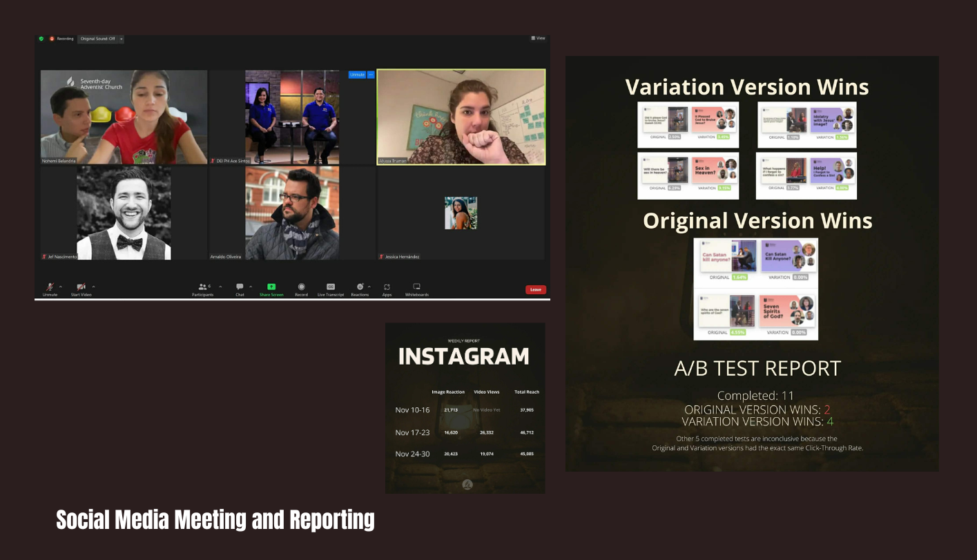Click the Start Video camera icon

[x=81, y=287]
